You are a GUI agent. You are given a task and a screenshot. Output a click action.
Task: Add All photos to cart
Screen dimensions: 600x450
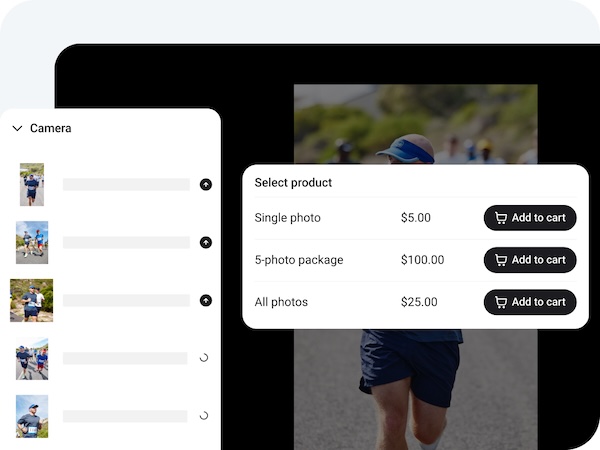pyautogui.click(x=530, y=302)
